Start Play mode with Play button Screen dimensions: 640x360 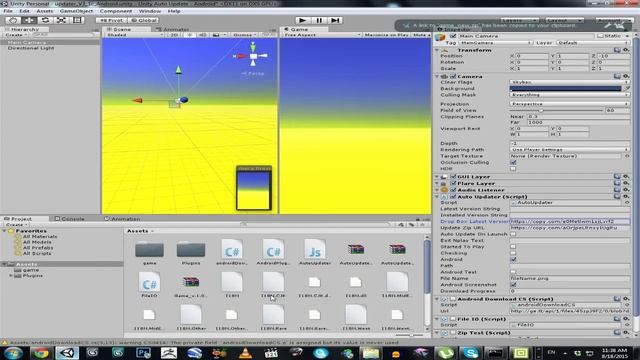point(302,20)
